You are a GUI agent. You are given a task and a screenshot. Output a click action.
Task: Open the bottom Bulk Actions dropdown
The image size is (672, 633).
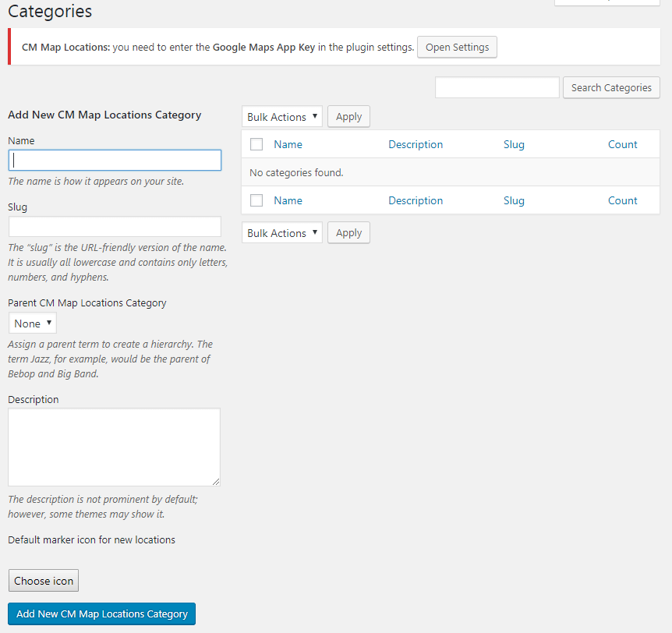tap(281, 233)
